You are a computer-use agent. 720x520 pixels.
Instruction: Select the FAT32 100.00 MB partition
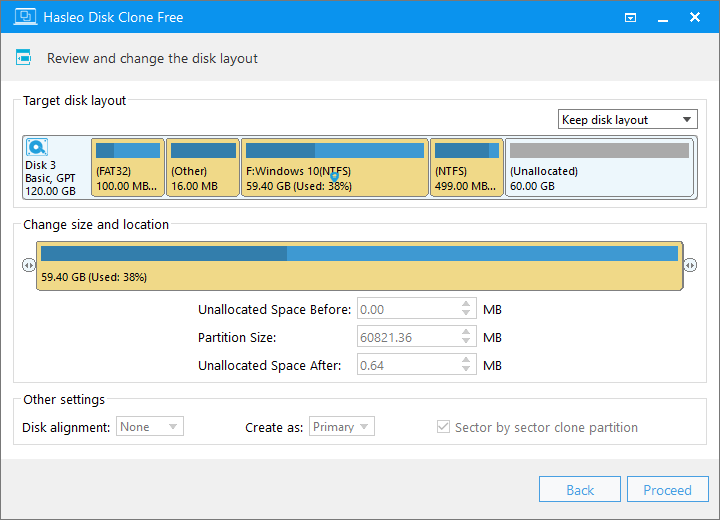click(128, 168)
